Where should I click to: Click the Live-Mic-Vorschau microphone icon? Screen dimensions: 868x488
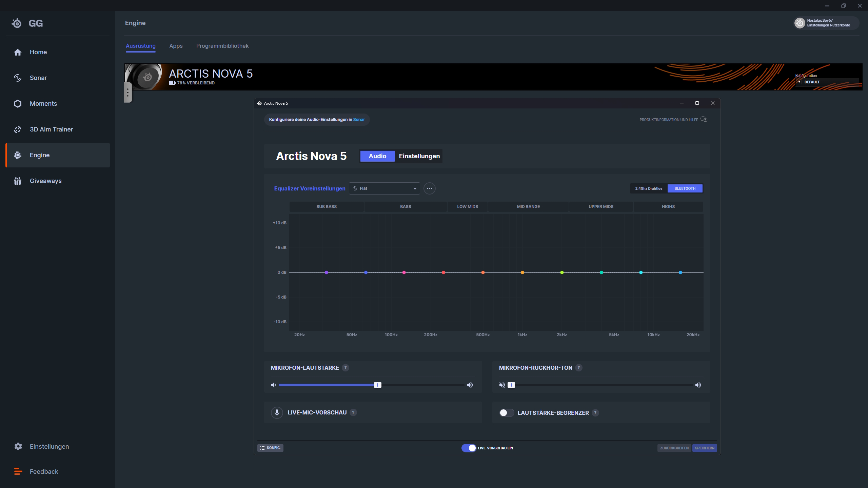(x=277, y=412)
